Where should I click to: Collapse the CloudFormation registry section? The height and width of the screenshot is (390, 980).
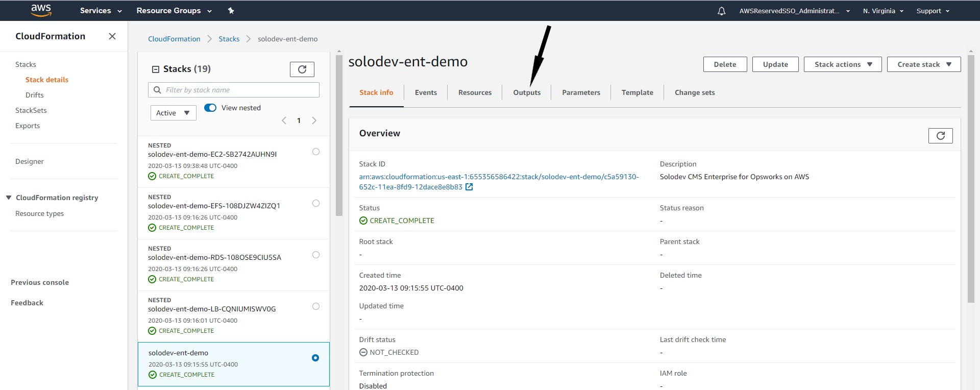tap(9, 198)
